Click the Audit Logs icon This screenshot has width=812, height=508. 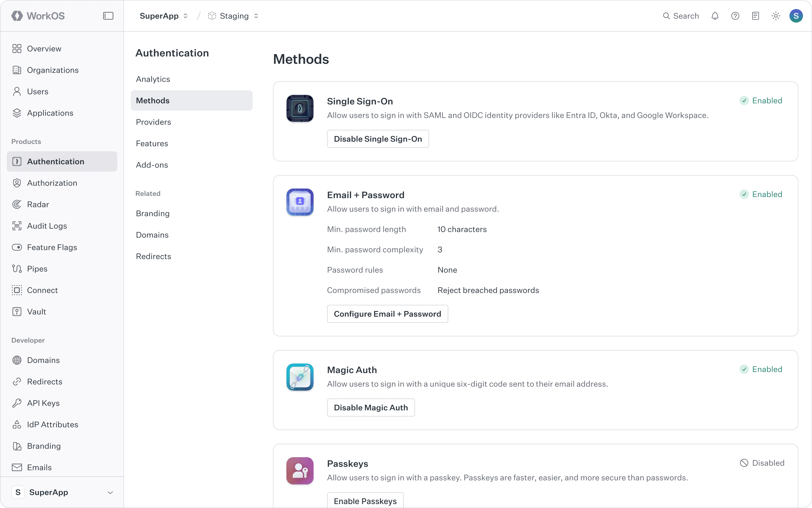17,226
